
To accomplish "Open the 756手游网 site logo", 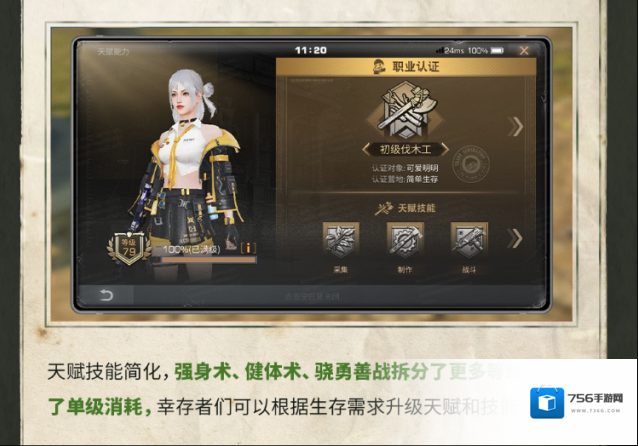I will tap(577, 403).
